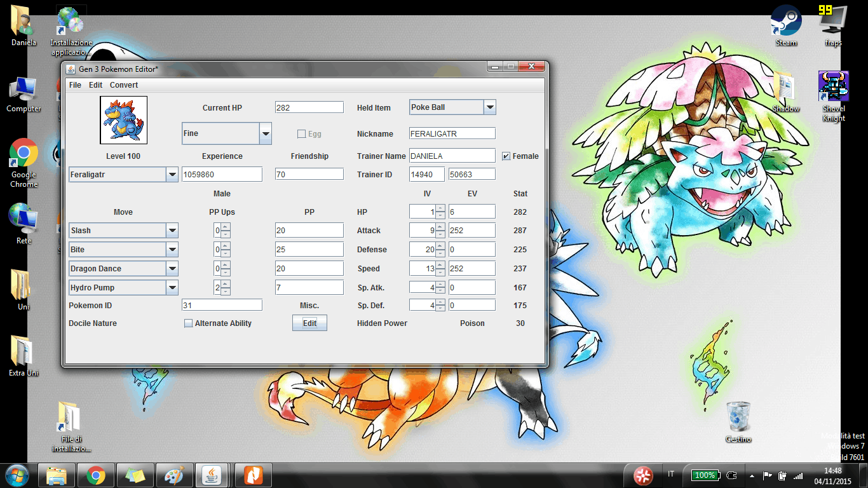
Task: Click the Misc. Edit button
Action: (x=309, y=323)
